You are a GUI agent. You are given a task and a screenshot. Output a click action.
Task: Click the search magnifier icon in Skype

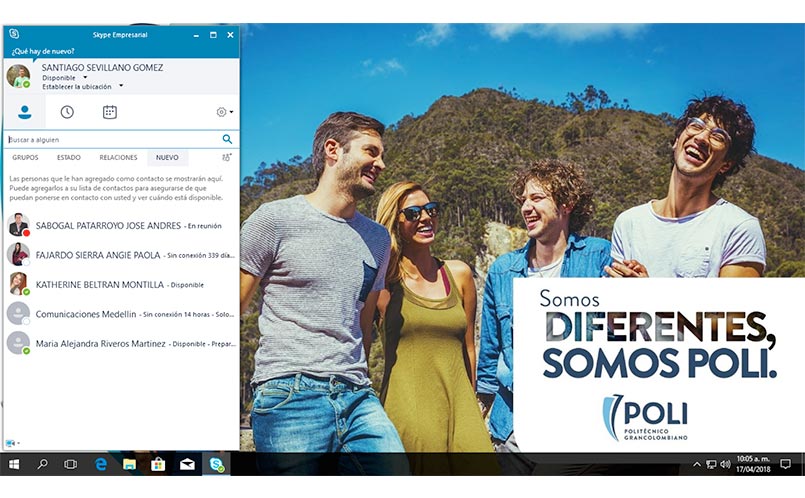(228, 139)
